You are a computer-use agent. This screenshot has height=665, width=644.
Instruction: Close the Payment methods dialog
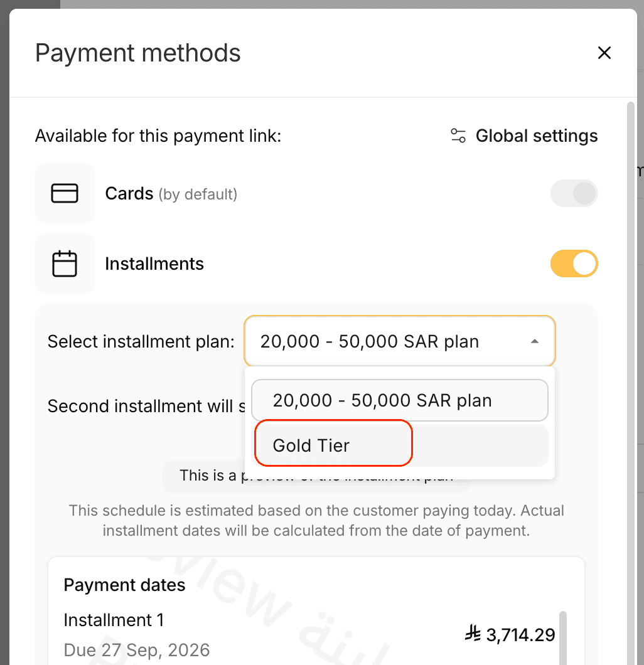[x=604, y=53]
